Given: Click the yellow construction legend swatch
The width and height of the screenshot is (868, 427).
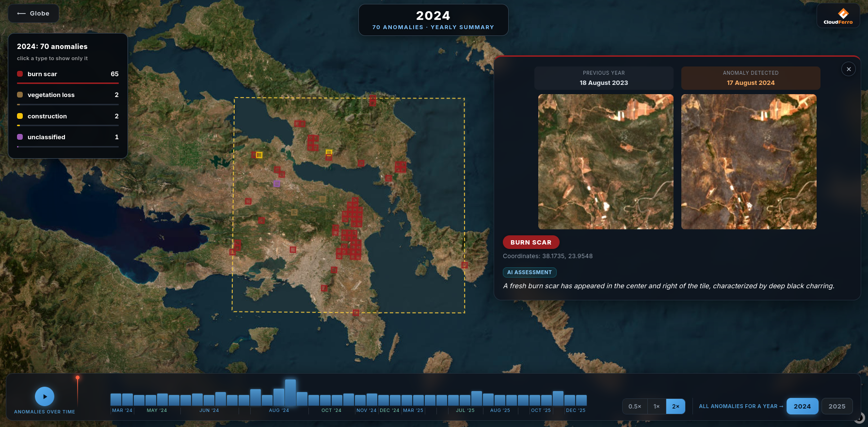Looking at the screenshot, I should point(20,116).
